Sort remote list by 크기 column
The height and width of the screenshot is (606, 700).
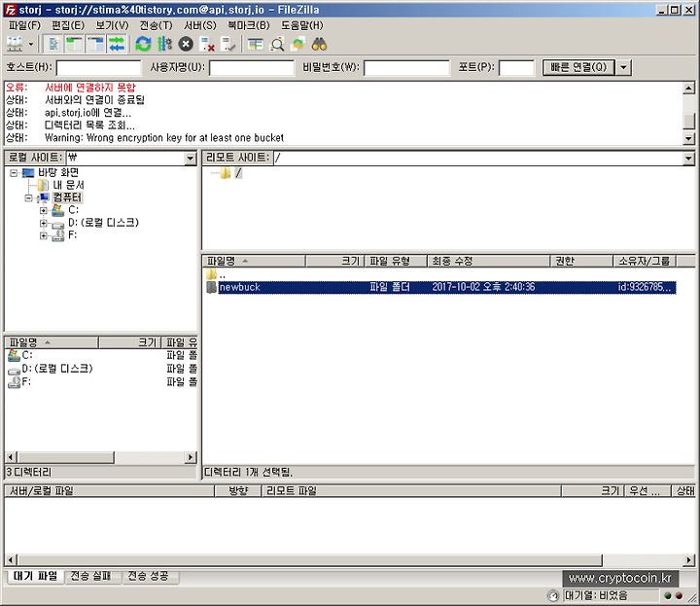pos(334,262)
